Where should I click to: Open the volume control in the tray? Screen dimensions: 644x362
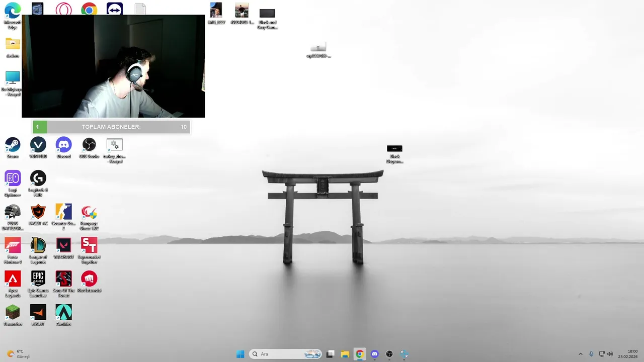[610, 354]
